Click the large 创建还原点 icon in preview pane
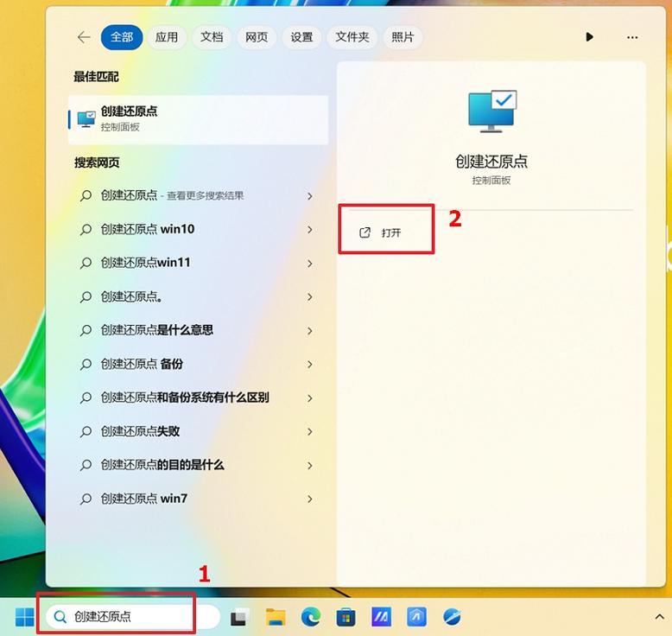This screenshot has width=672, height=636. tap(492, 111)
